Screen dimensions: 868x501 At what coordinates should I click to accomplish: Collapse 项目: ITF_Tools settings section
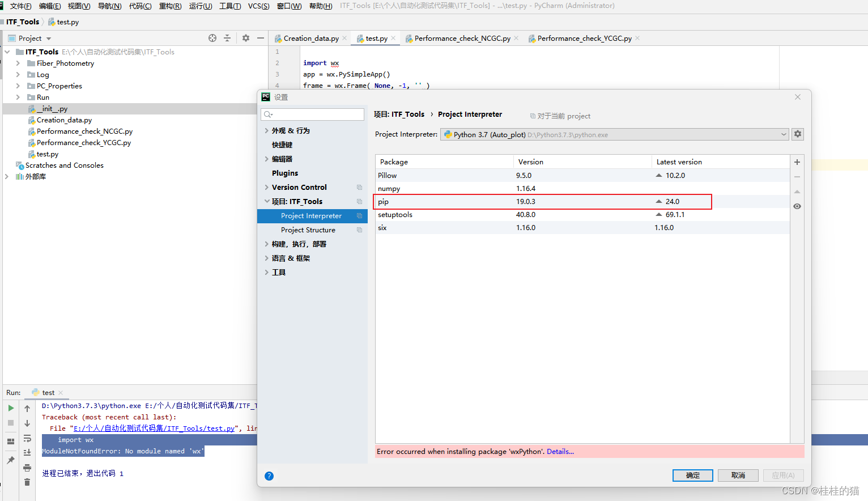[266, 202]
